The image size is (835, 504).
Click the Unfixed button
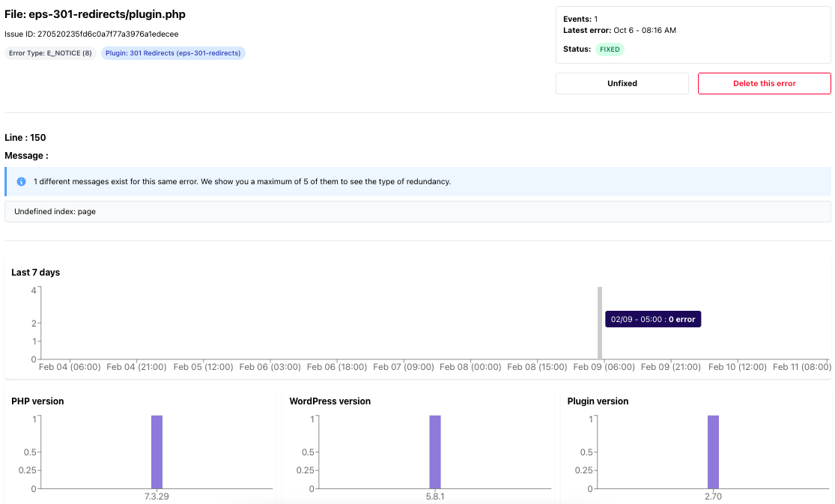[x=622, y=84]
